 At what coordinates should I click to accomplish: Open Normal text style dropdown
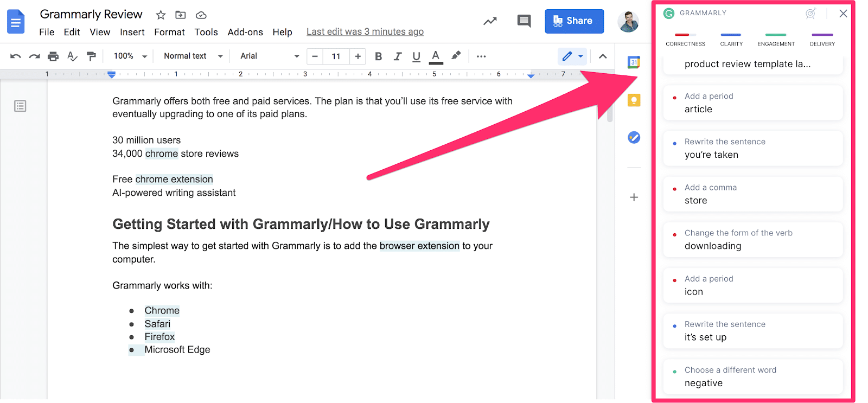(193, 56)
